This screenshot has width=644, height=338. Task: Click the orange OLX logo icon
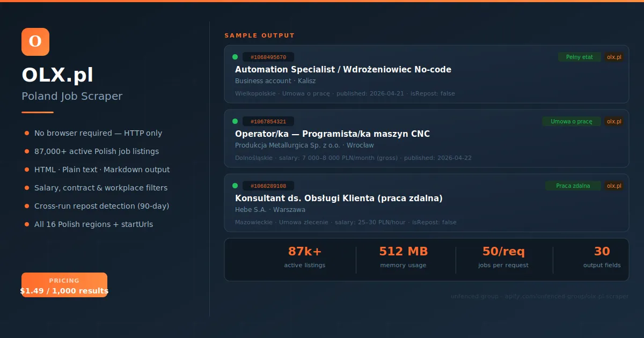35,42
